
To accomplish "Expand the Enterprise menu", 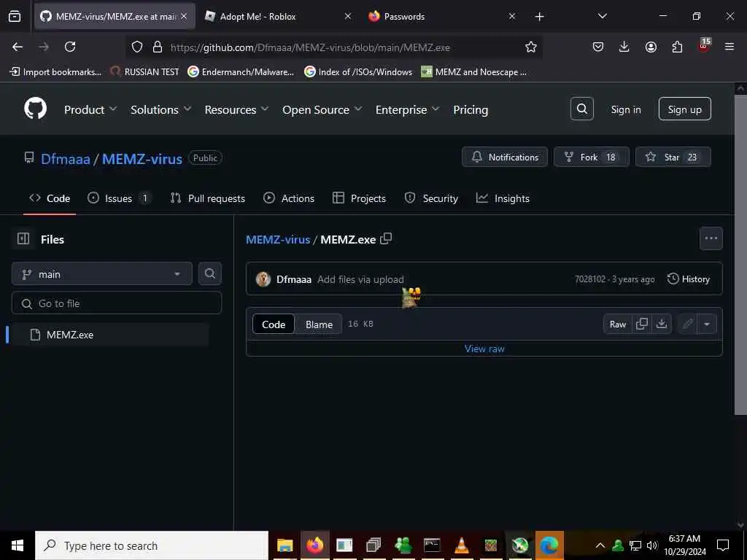I will click(x=407, y=109).
